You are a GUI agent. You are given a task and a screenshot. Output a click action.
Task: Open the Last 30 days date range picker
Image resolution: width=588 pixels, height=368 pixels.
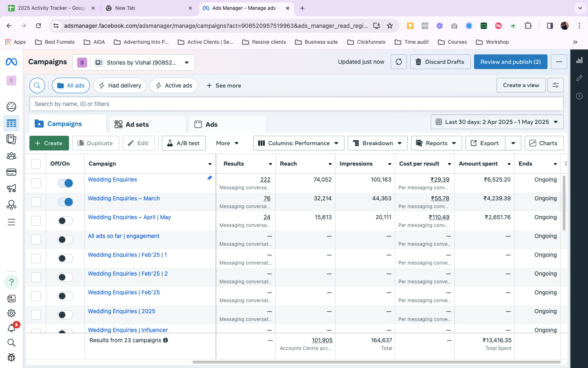point(497,122)
